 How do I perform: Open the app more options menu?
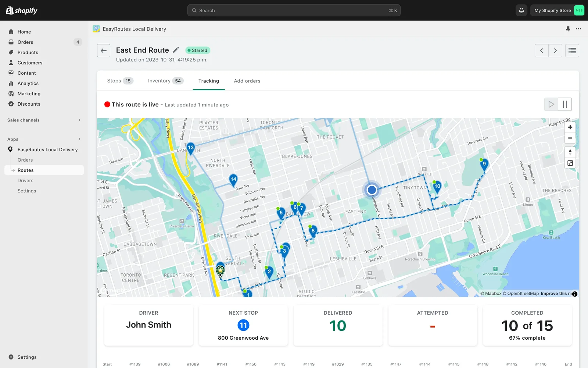point(578,29)
